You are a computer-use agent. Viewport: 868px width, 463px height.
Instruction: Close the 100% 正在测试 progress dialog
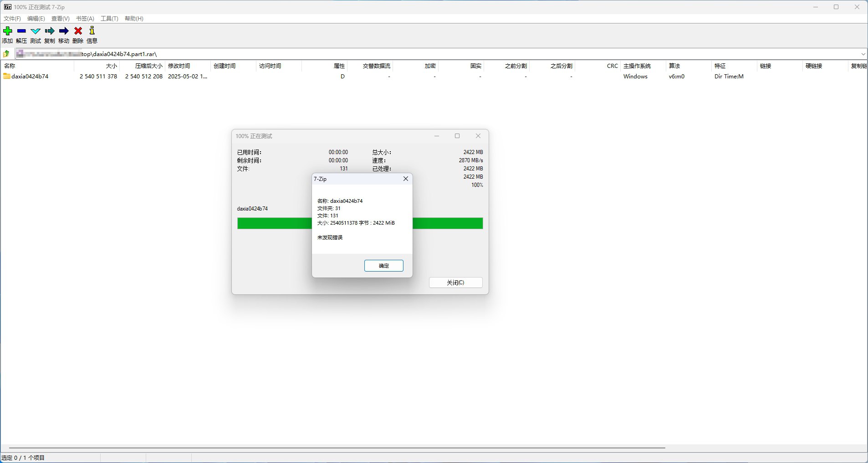478,136
